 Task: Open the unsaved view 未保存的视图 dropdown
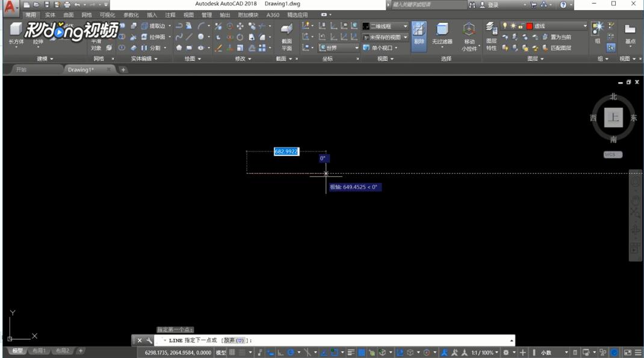click(385, 37)
